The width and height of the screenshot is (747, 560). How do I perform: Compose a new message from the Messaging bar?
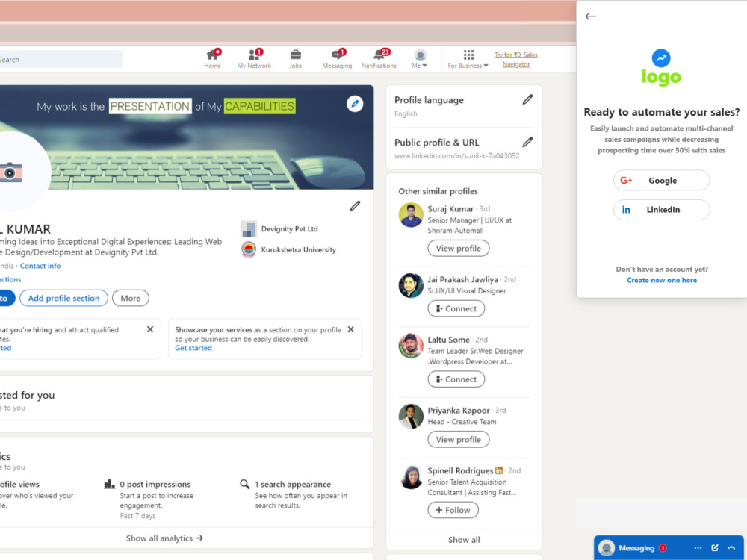pos(715,548)
